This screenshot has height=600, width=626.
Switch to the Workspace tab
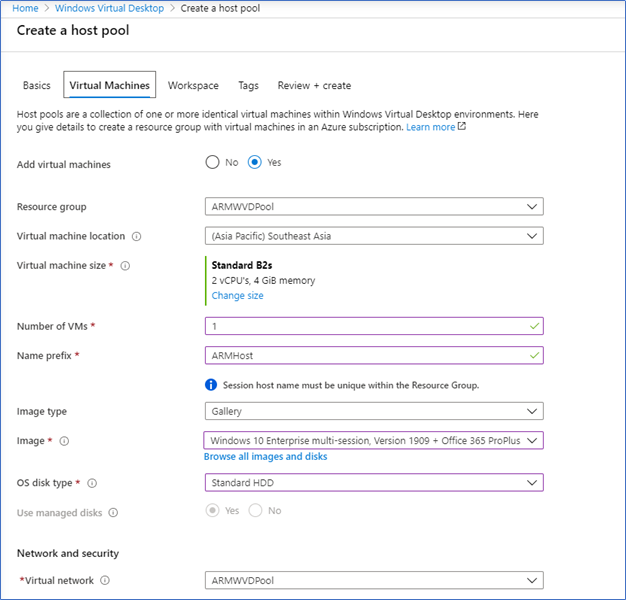click(x=193, y=85)
